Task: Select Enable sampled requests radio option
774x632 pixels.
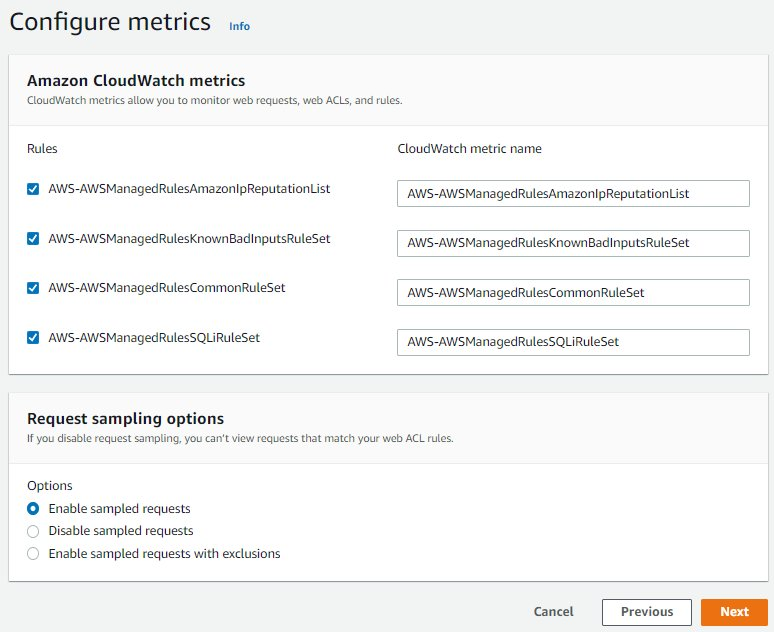Action: pos(33,509)
